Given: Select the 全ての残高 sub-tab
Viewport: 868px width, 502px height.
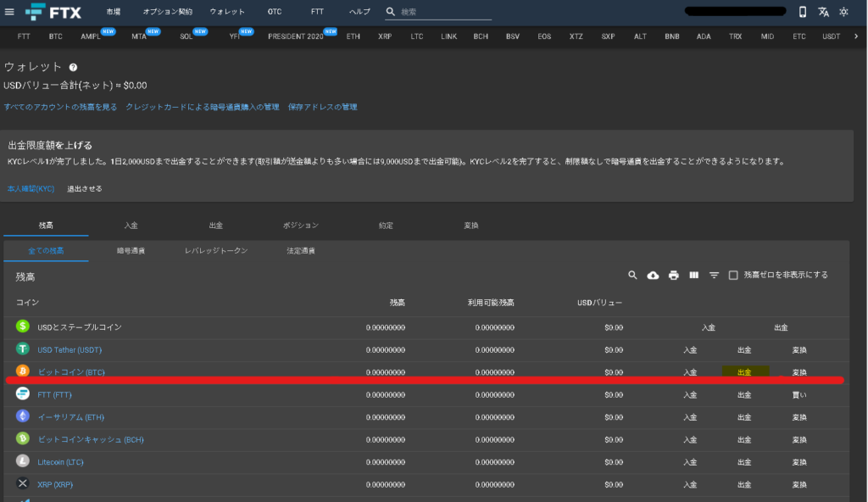Looking at the screenshot, I should pyautogui.click(x=46, y=251).
